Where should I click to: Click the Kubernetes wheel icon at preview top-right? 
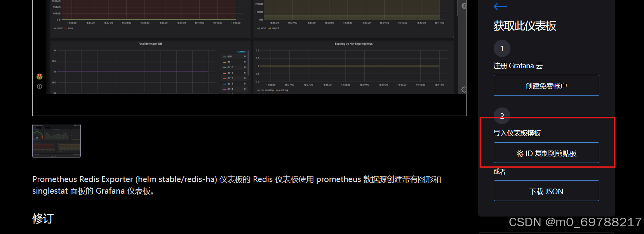pyautogui.click(x=464, y=6)
